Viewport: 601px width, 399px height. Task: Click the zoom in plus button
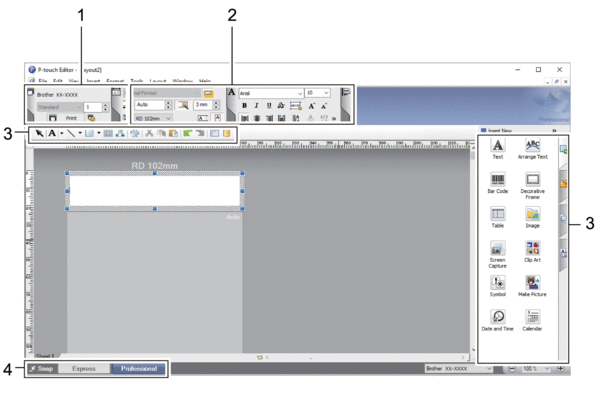(560, 368)
